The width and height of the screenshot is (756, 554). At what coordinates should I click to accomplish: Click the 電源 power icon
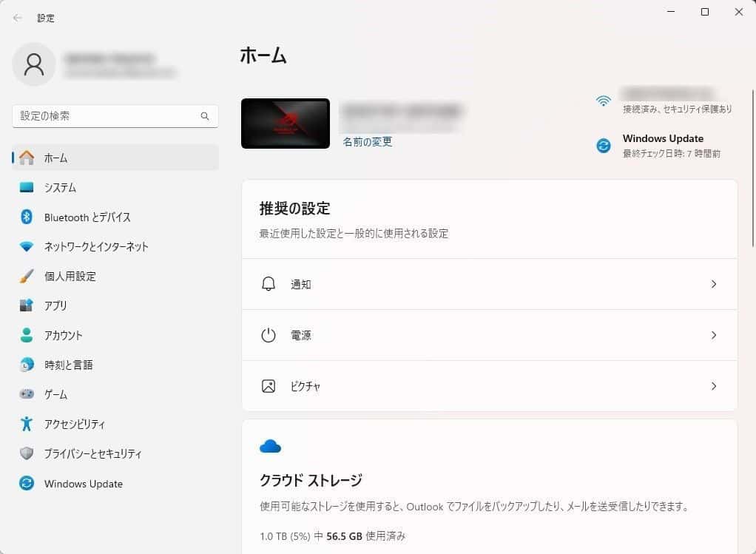tap(269, 335)
